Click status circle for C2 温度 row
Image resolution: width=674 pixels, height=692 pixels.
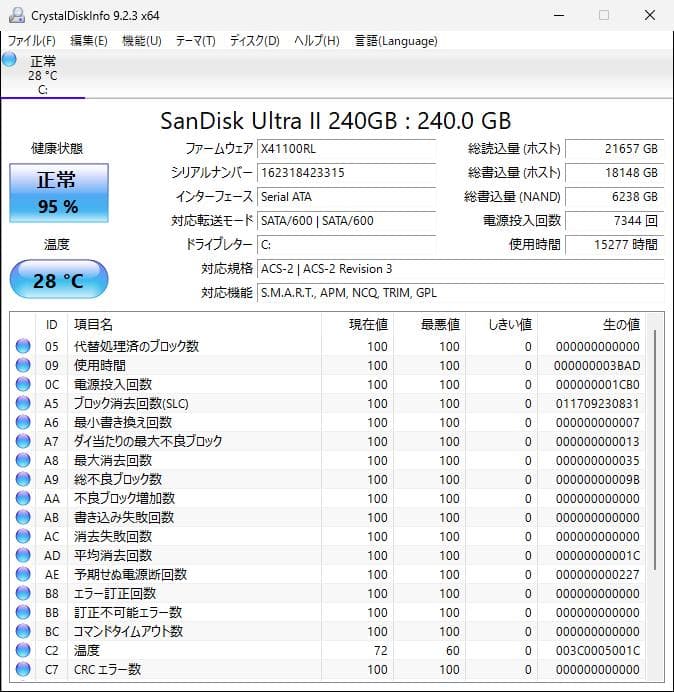(23, 650)
